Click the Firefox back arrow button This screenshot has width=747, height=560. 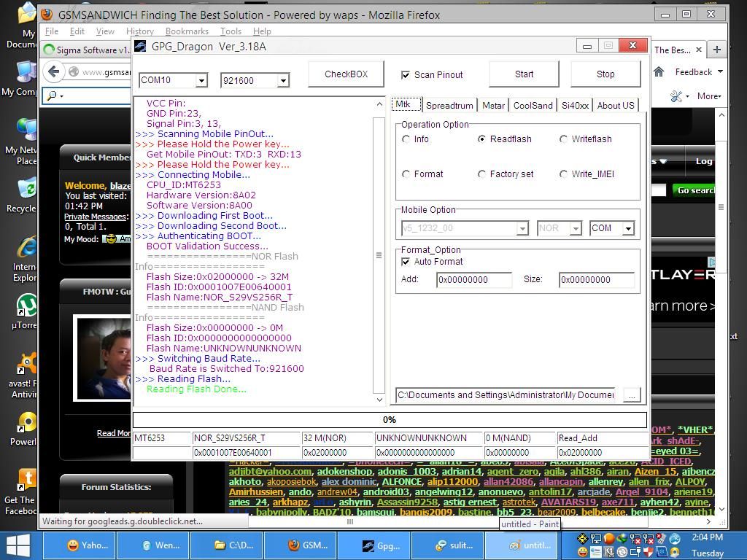coord(53,71)
